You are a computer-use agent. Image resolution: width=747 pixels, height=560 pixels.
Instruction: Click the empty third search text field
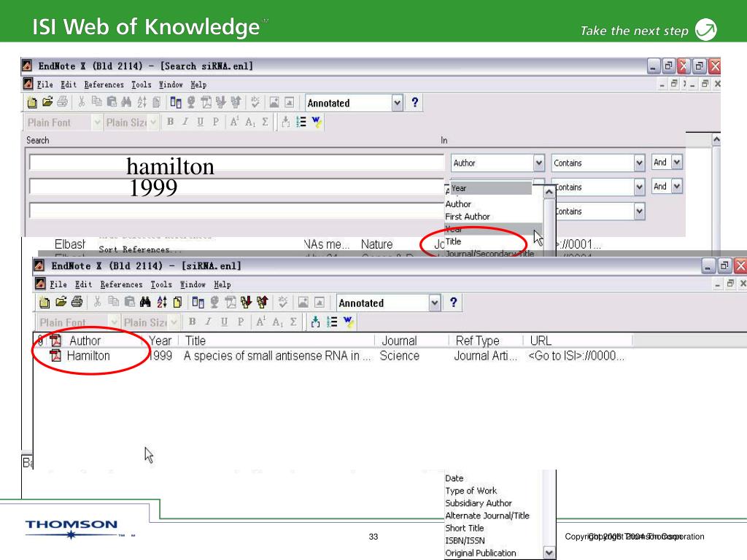pyautogui.click(x=236, y=211)
